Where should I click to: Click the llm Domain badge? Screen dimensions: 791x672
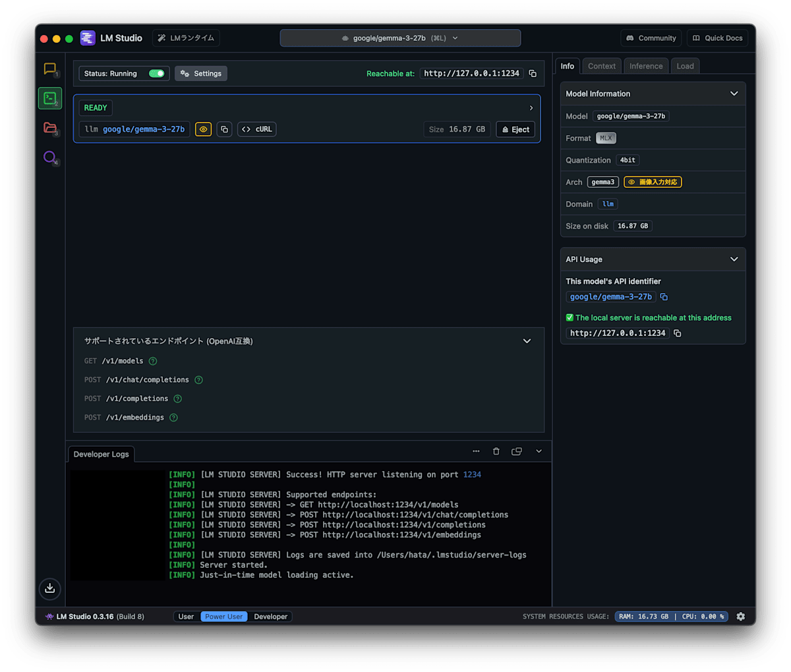tap(608, 204)
